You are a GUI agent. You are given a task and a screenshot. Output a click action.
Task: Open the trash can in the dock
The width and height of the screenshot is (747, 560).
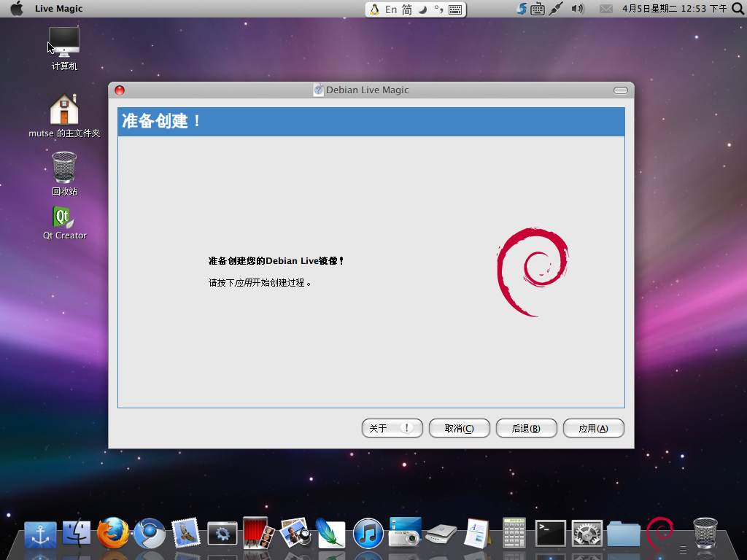click(705, 533)
